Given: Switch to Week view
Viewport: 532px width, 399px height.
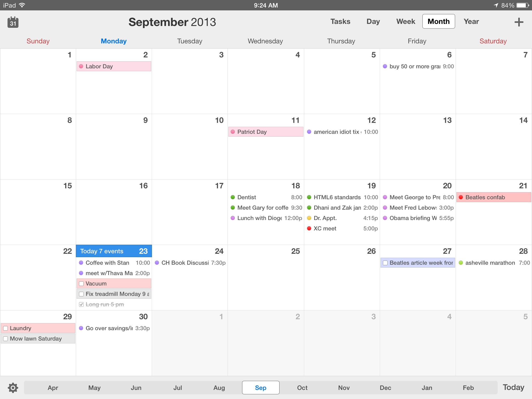Looking at the screenshot, I should coord(405,21).
